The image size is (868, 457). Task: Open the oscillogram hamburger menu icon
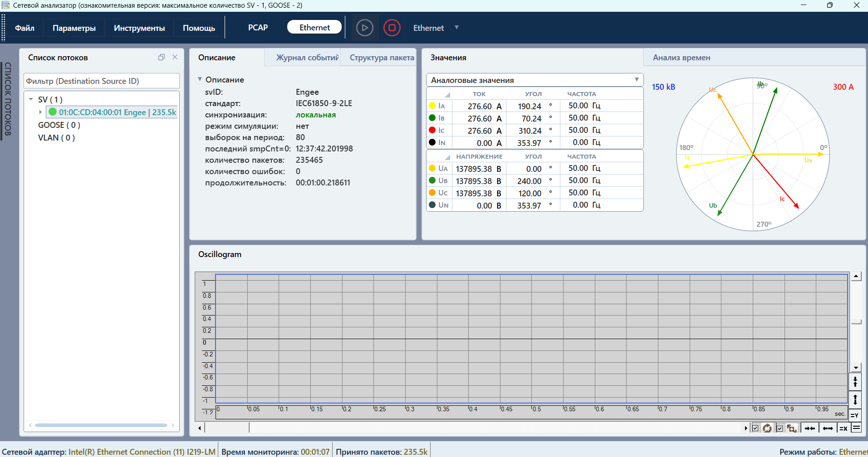click(x=856, y=428)
